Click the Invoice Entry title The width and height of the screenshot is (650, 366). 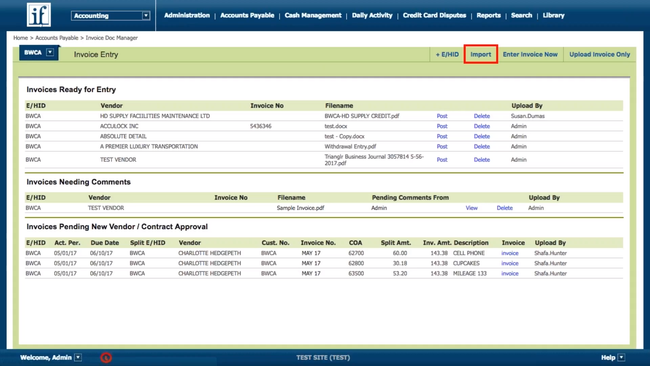coord(96,54)
